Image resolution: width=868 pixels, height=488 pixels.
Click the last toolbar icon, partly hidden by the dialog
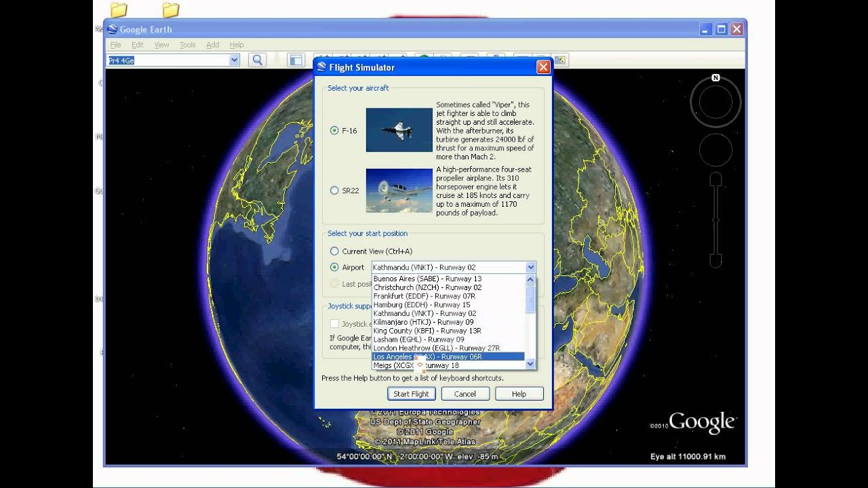pyautogui.click(x=561, y=60)
